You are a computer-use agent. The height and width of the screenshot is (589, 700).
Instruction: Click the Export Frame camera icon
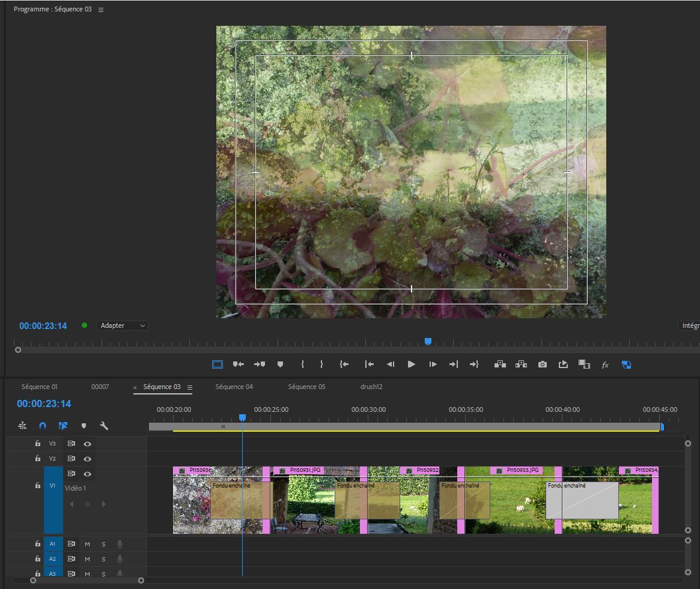tap(543, 364)
